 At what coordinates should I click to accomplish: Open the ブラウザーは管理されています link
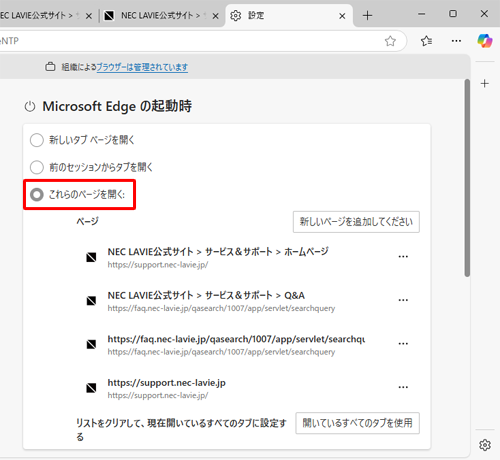click(142, 67)
